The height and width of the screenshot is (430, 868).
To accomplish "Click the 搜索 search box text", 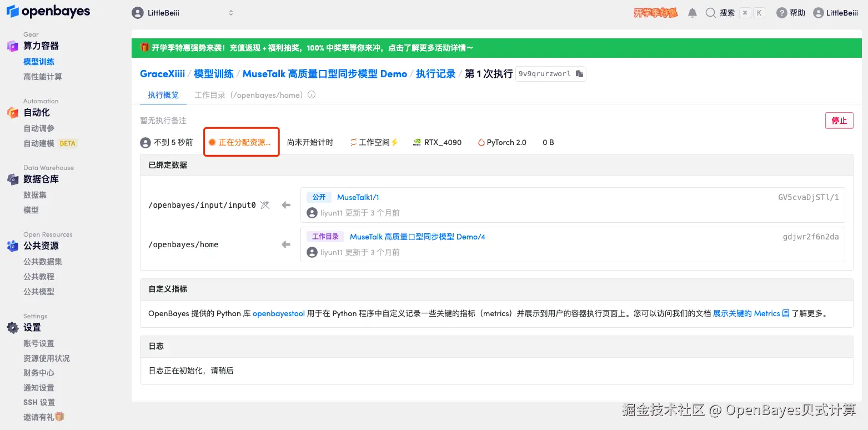I will click(x=727, y=13).
